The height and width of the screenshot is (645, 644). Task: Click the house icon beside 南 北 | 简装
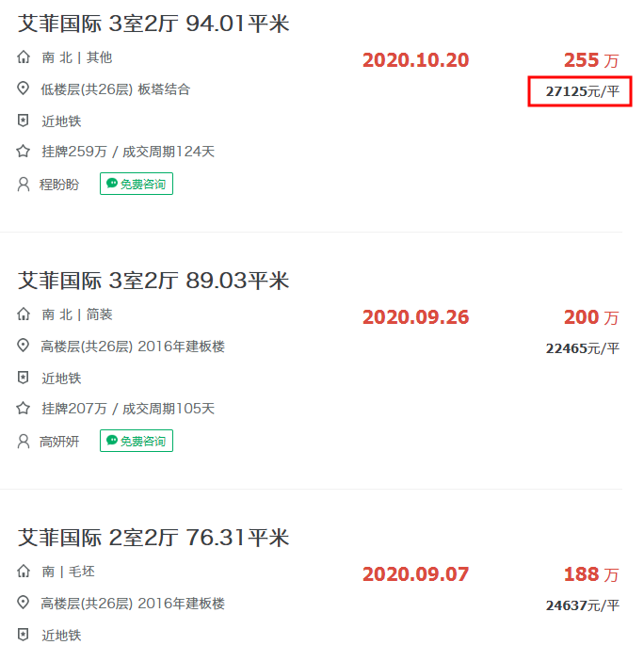coord(24,314)
